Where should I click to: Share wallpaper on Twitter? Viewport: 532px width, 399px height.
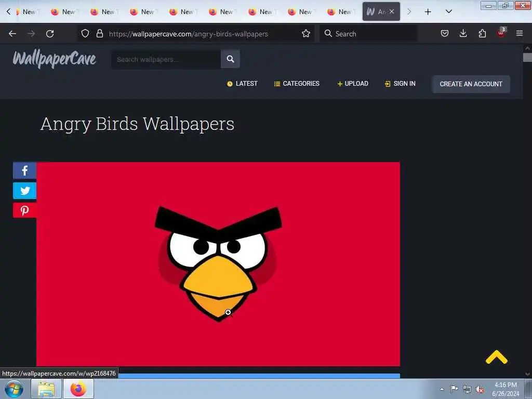tap(24, 191)
